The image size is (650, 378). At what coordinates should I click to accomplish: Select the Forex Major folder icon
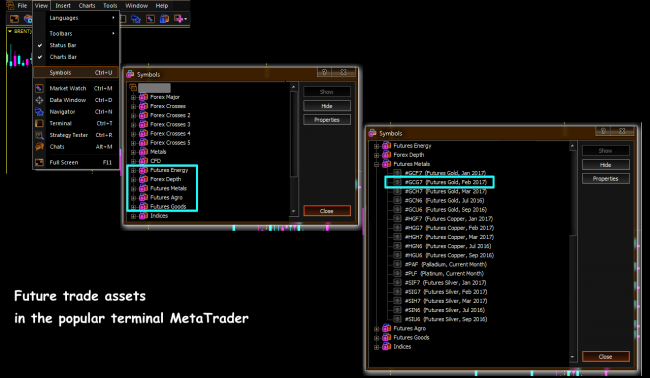point(143,97)
